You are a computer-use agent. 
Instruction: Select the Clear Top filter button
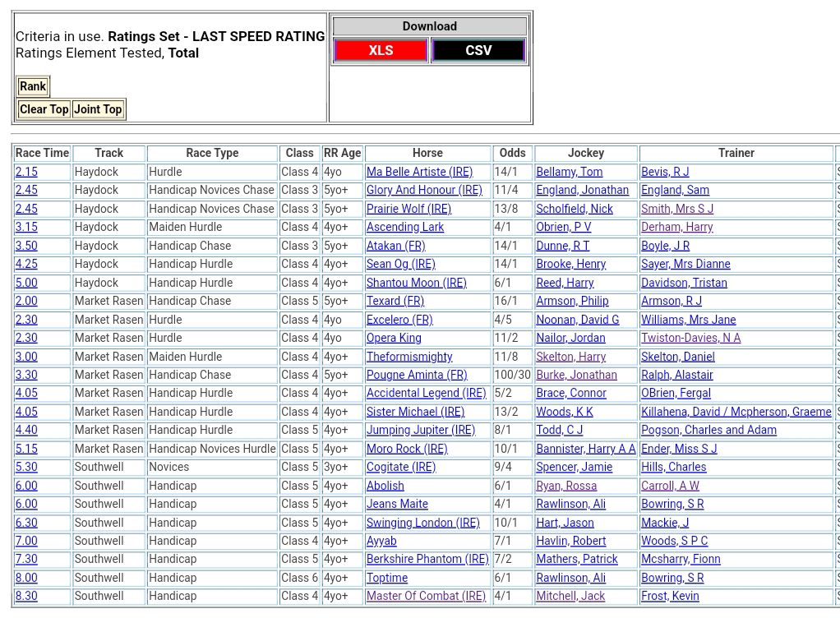44,109
